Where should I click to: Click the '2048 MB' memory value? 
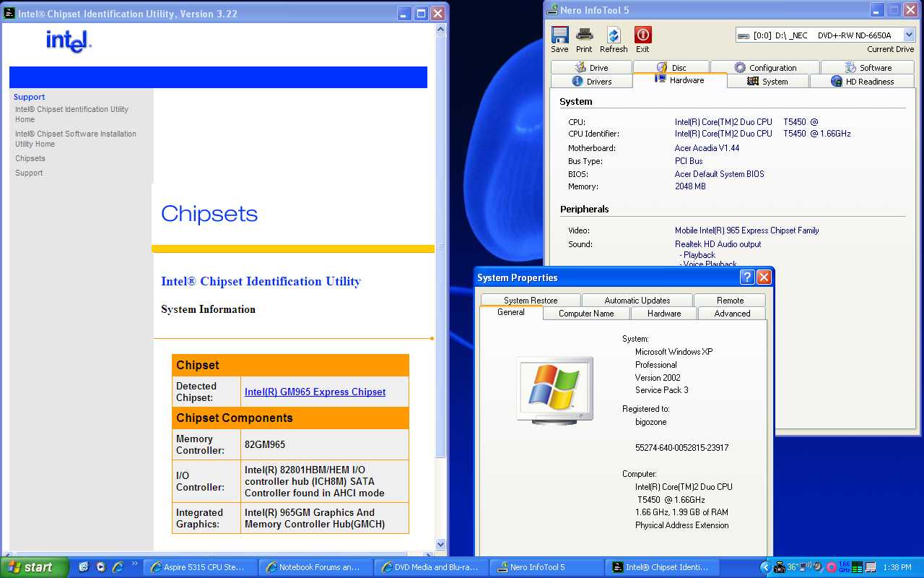(690, 186)
